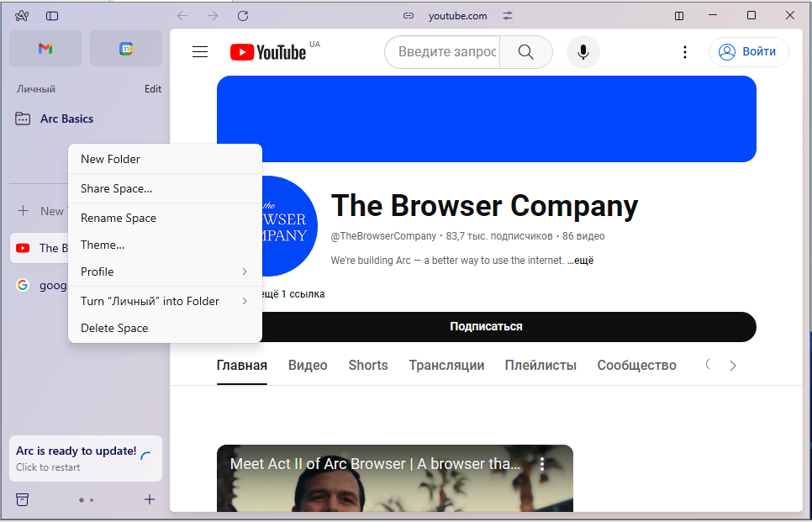Viewport: 812px width, 522px height.
Task: Select Rename Space in the menu
Action: (x=165, y=218)
